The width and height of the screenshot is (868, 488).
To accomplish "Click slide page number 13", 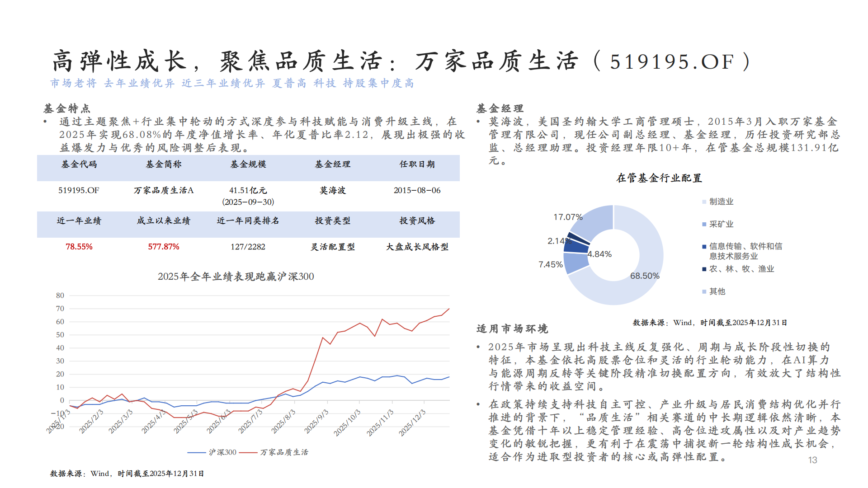I will [812, 460].
